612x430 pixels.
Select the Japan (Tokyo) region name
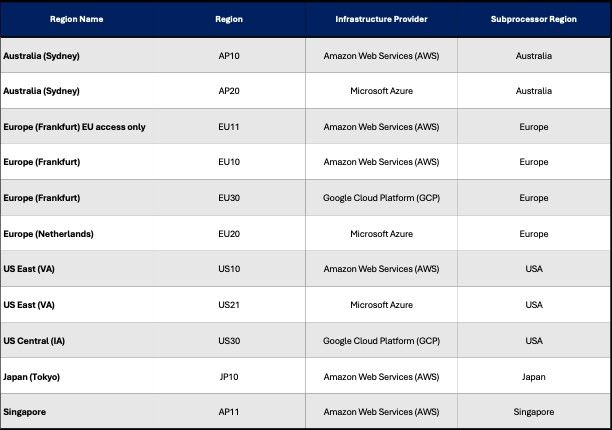click(32, 377)
